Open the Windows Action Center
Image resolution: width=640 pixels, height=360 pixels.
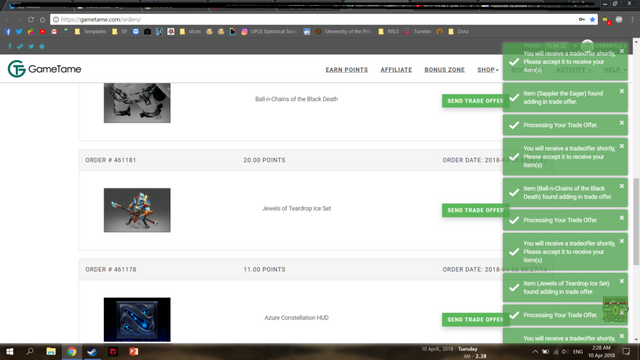click(626, 351)
